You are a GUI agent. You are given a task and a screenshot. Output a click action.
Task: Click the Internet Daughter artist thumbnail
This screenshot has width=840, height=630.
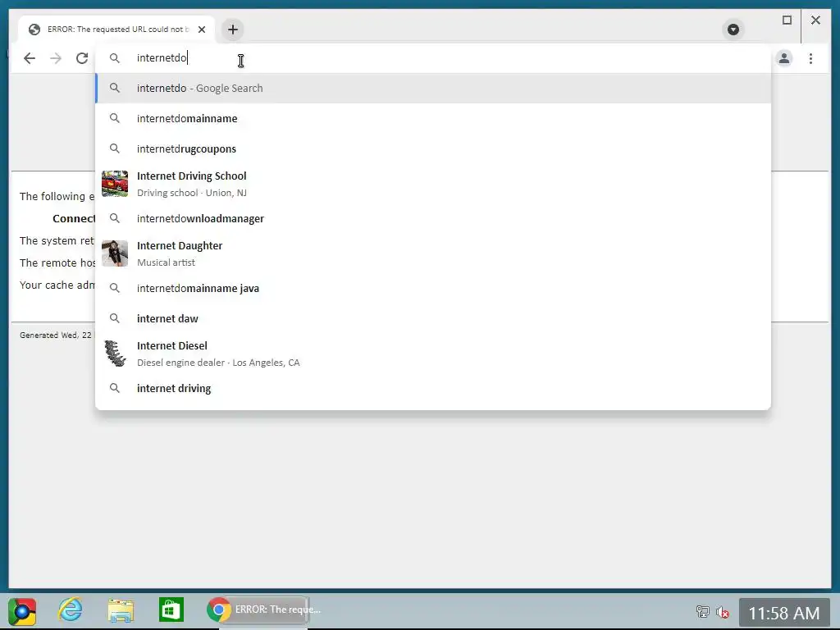click(115, 253)
